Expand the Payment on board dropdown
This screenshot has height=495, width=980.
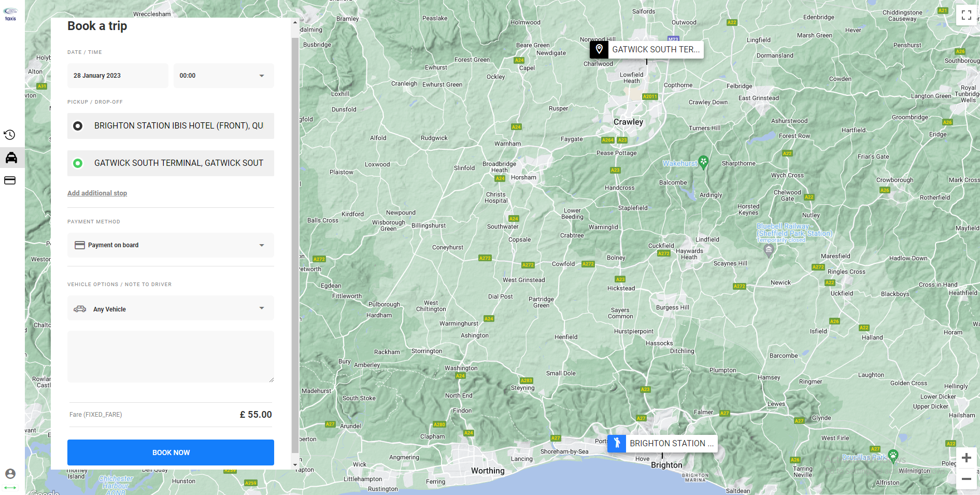point(171,245)
